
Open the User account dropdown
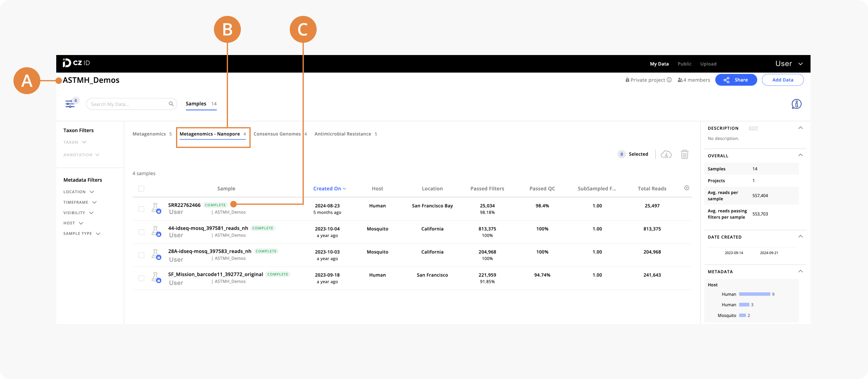pos(789,64)
